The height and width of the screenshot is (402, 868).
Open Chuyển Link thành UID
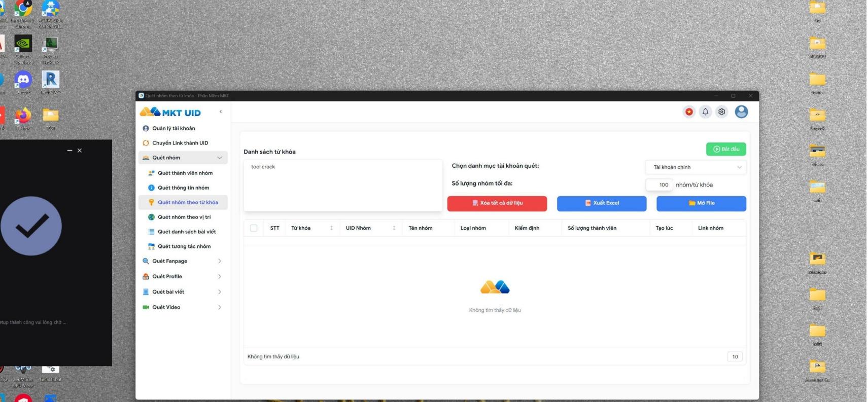(180, 143)
